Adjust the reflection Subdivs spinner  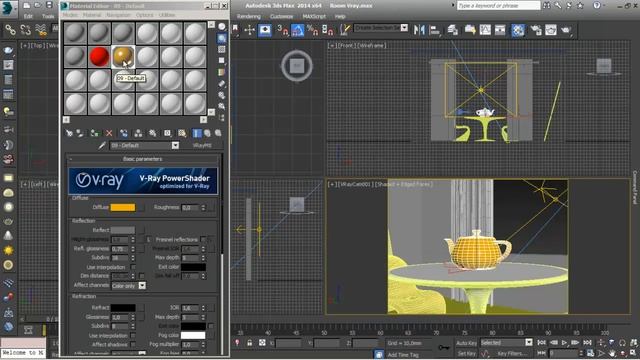[133, 258]
